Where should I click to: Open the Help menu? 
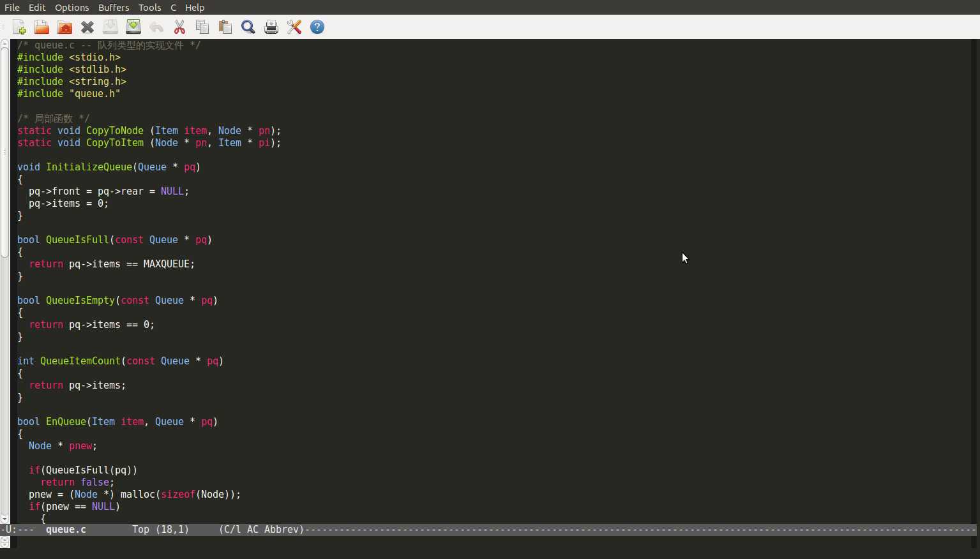coord(195,8)
